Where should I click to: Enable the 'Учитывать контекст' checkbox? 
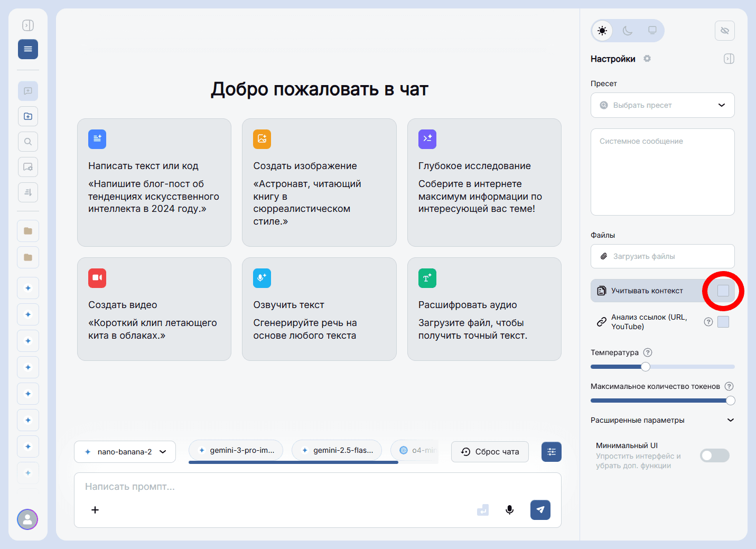coord(723,291)
